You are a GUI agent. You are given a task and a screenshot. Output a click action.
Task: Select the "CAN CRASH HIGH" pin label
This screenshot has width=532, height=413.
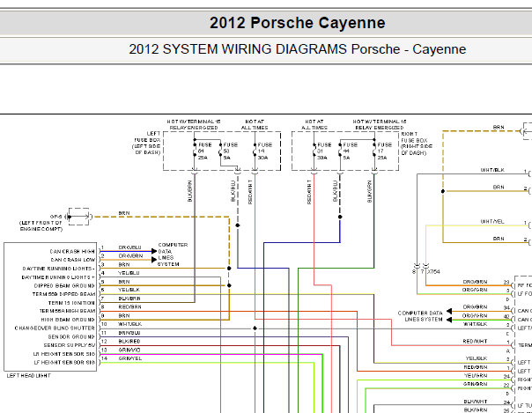tap(72, 251)
